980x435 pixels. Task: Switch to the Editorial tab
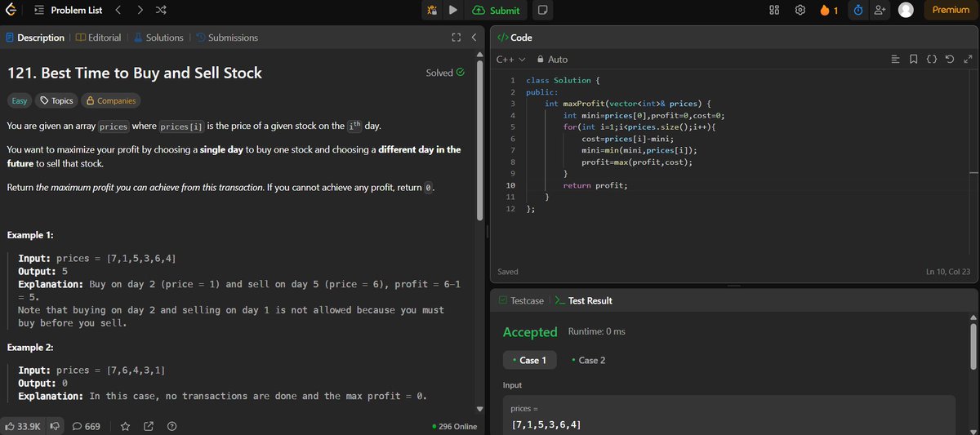98,38
